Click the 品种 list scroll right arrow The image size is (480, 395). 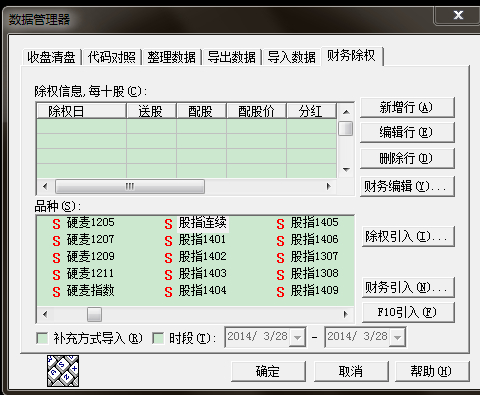(346, 314)
